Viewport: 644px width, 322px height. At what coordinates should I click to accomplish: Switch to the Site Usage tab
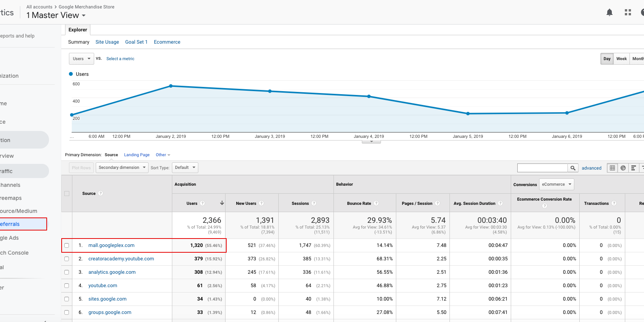coord(107,42)
